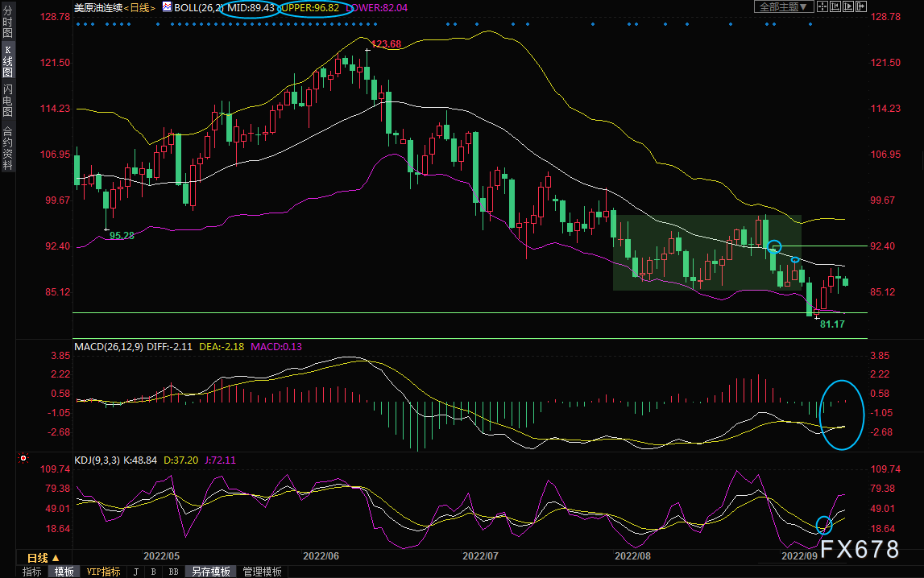This screenshot has height=578, width=924.
Task: Click the 81.17 low price label
Action: click(x=832, y=324)
